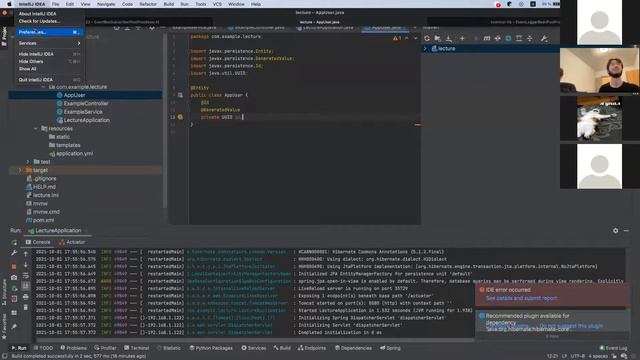Expand lecture node in Maven panel
Screen dimensions: 640x360
425,49
